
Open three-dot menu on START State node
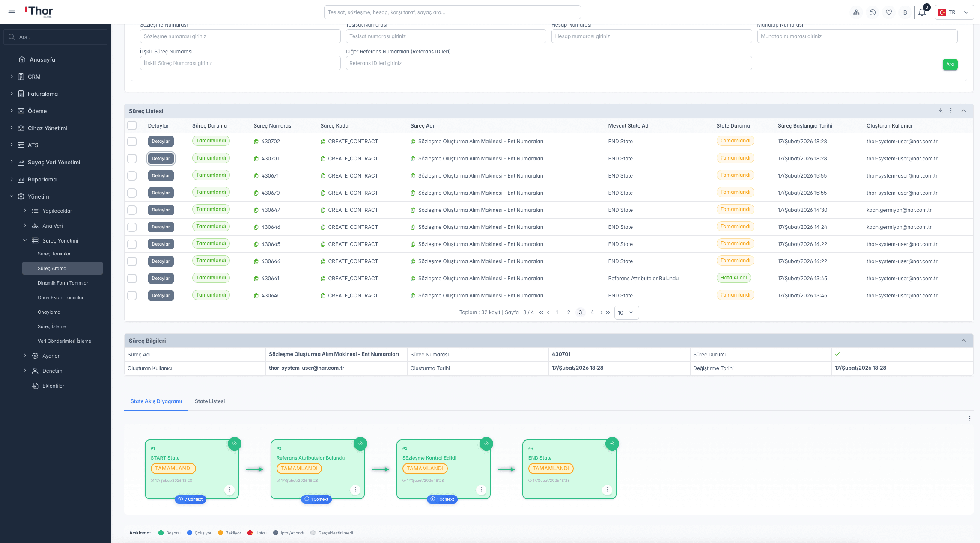pos(229,490)
